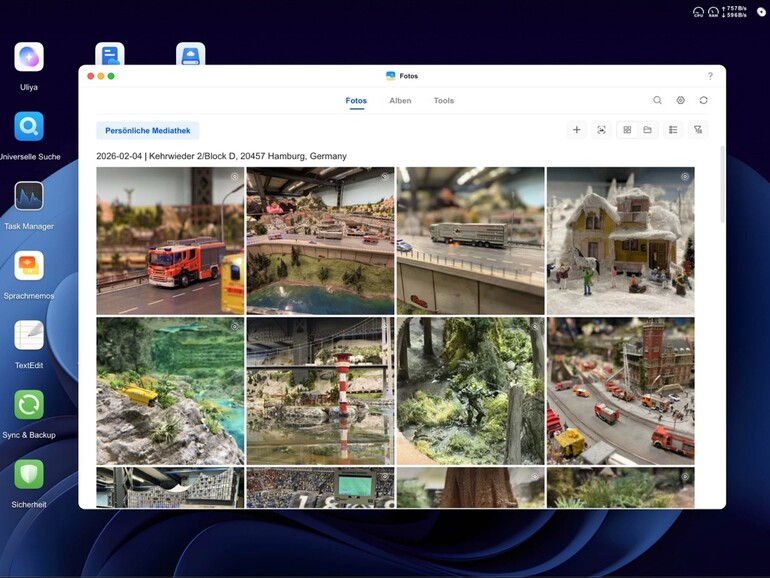
Task: Open the miniature landscape with lake photo
Action: point(320,241)
